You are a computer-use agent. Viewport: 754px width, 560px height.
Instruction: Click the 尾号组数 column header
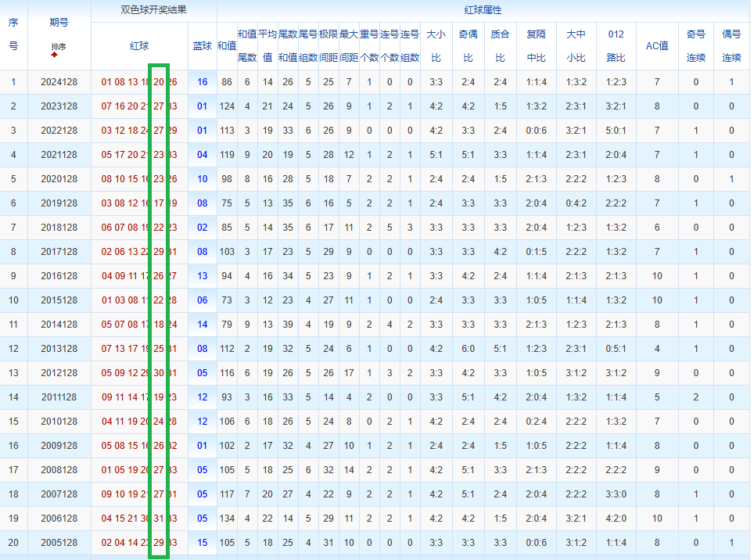[x=308, y=46]
